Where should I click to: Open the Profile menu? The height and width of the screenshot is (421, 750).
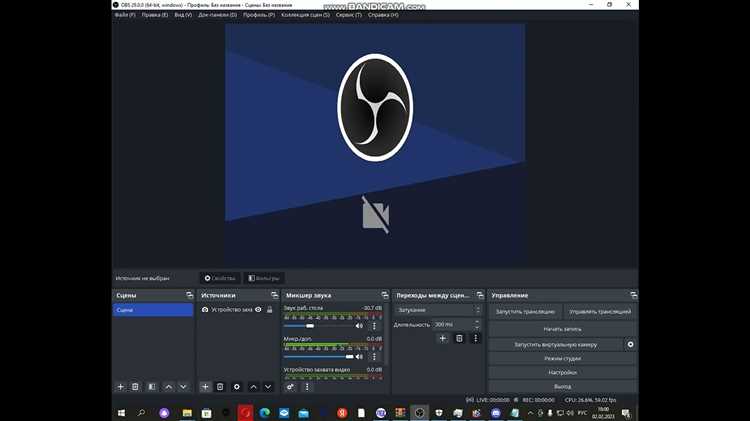click(x=259, y=15)
